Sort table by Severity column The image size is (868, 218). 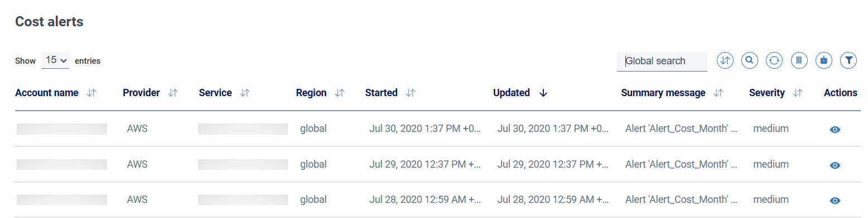[798, 93]
